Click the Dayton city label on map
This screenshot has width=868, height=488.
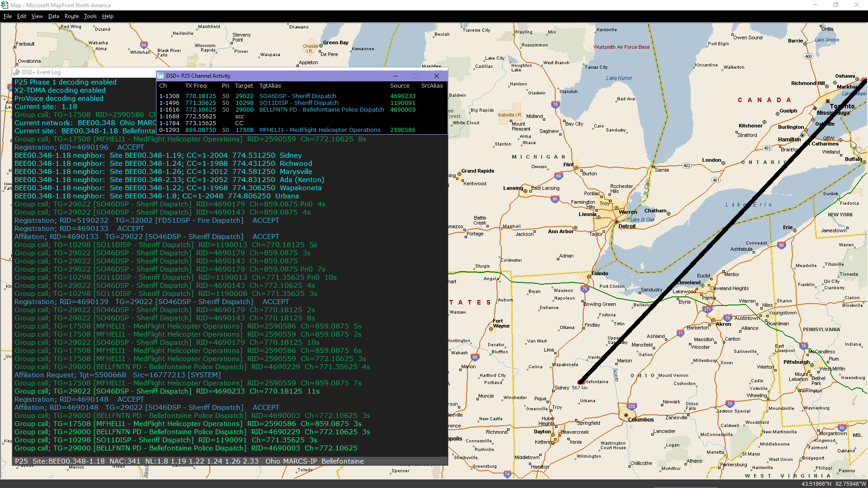coord(542,432)
